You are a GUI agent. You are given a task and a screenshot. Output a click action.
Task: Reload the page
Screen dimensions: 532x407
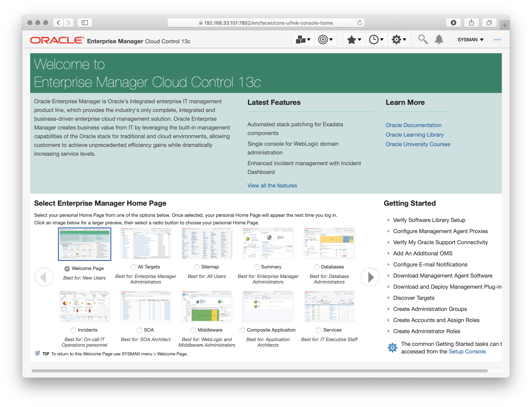pyautogui.click(x=359, y=23)
